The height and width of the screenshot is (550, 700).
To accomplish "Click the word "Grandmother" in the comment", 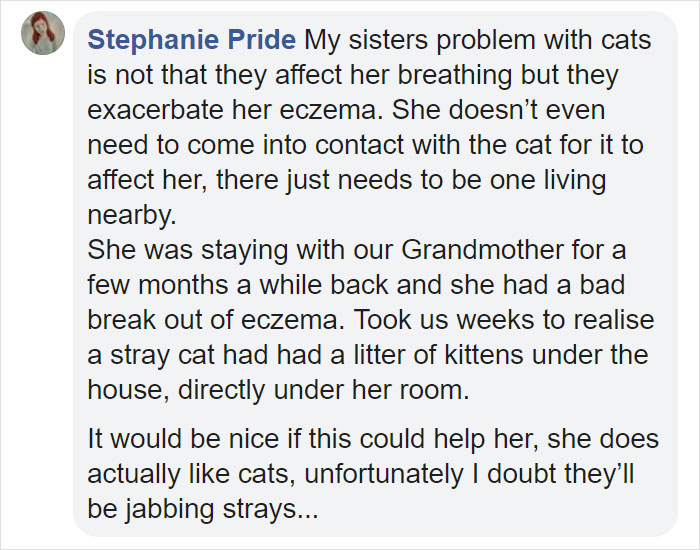I will pos(482,250).
